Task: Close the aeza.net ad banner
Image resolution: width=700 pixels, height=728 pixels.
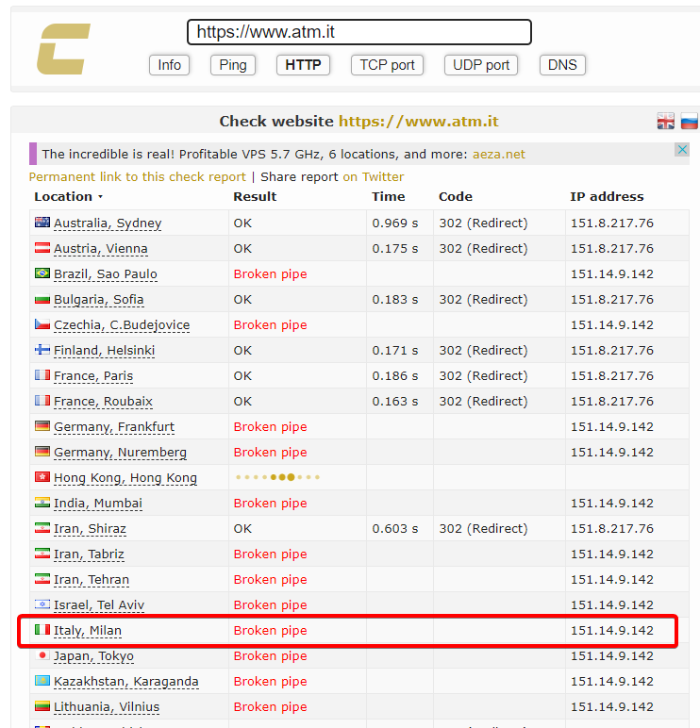Action: click(x=682, y=150)
